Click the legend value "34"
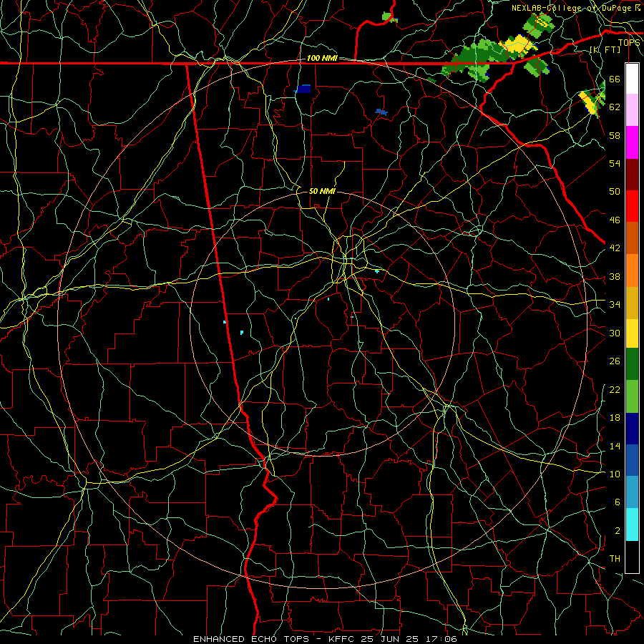The width and height of the screenshot is (644, 644). [615, 305]
